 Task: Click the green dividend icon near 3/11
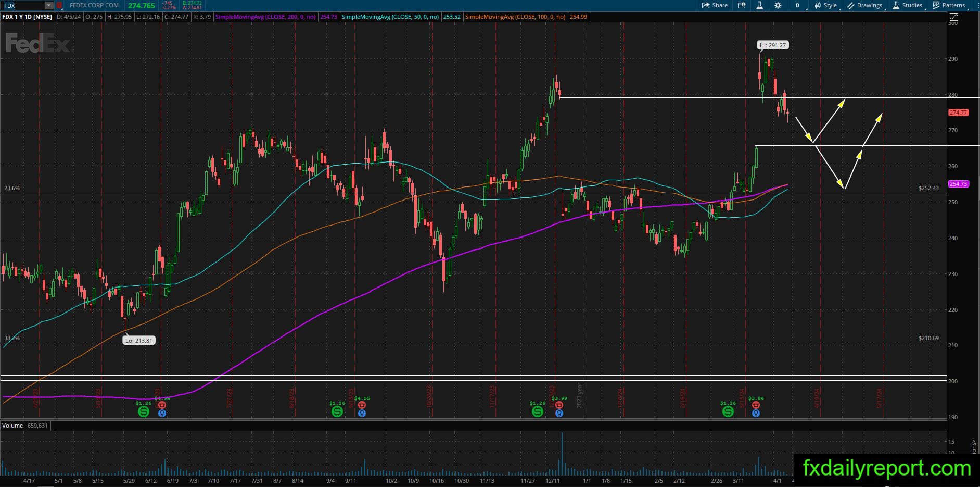point(728,411)
